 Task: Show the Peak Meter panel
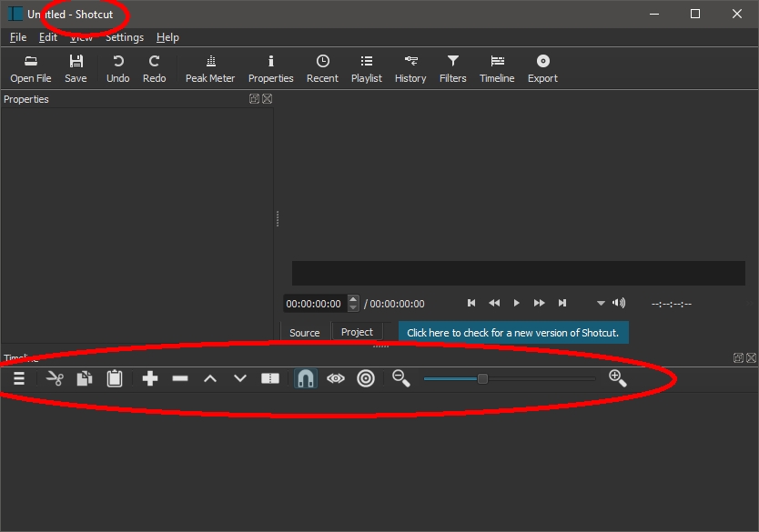210,69
